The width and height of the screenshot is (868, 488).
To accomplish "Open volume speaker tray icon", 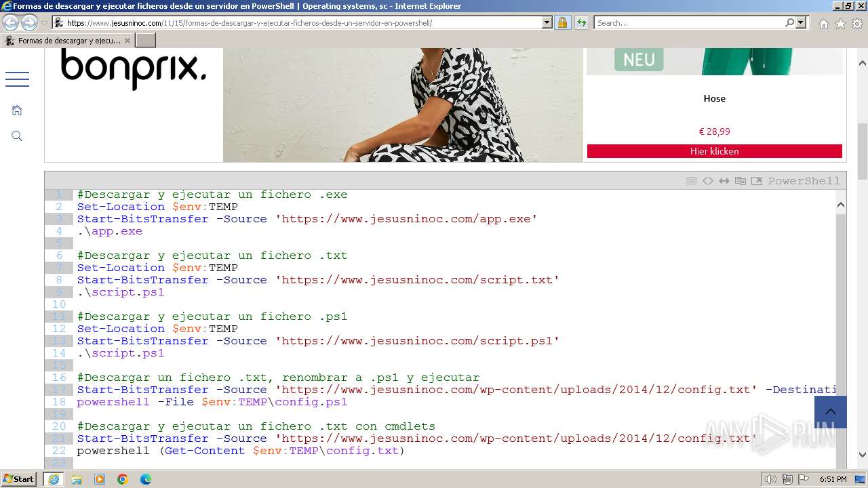I will (x=771, y=479).
